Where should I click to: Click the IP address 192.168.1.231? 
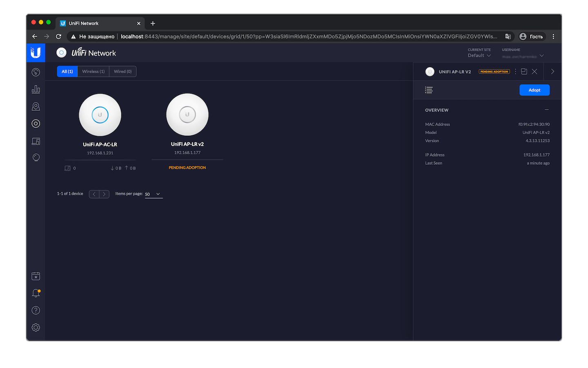click(x=100, y=153)
